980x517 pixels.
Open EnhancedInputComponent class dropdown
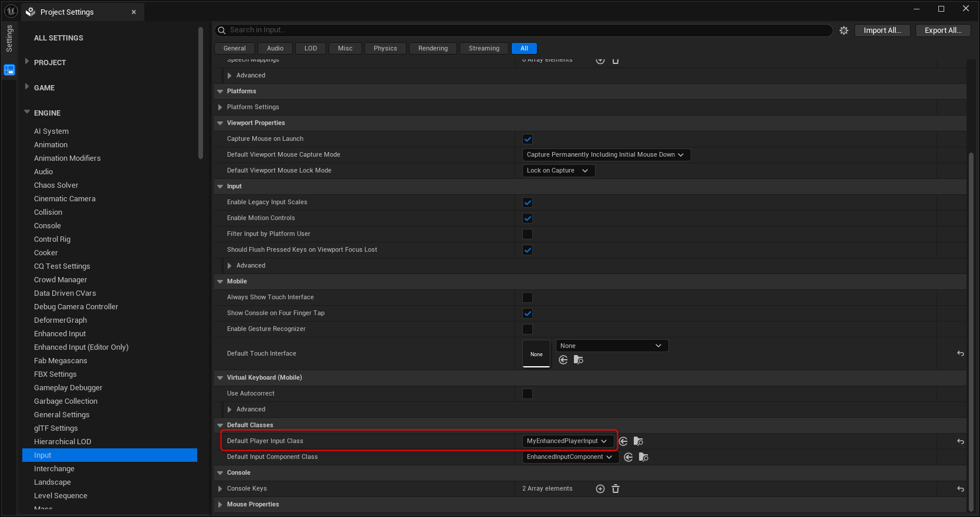(x=570, y=457)
